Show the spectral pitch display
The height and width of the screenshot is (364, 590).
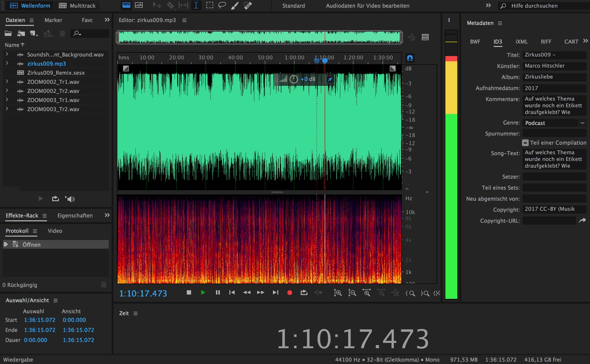(139, 5)
